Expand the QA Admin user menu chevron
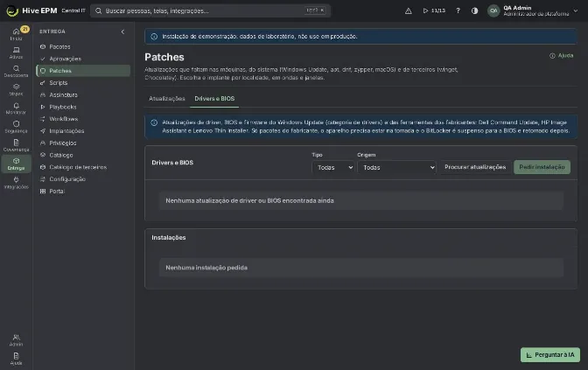 coord(576,10)
